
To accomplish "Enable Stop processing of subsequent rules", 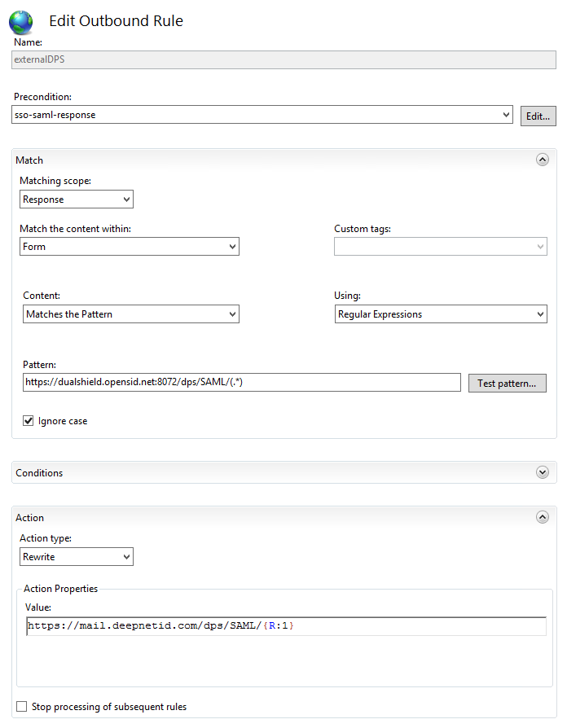I will pos(22,707).
